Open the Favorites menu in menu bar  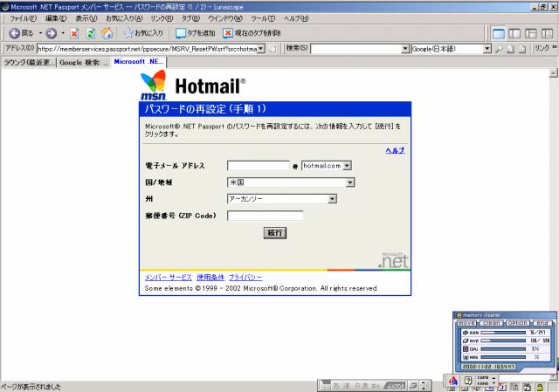pyautogui.click(x=123, y=18)
